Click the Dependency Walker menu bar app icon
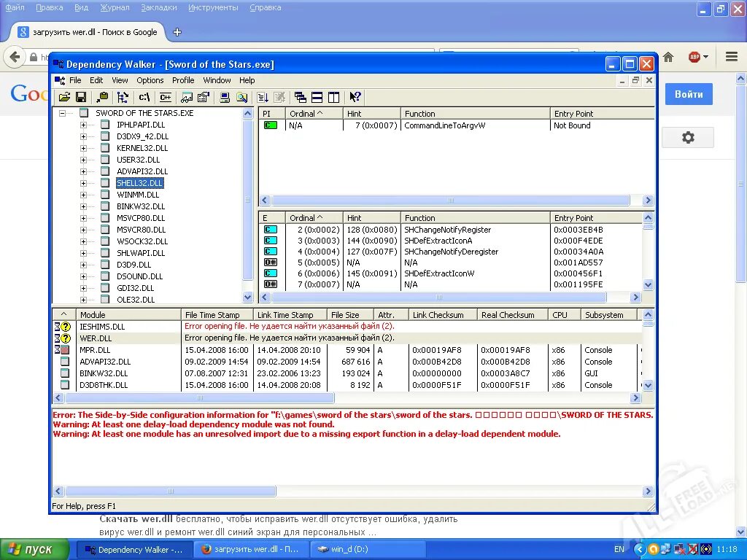This screenshot has width=747, height=560. click(60, 80)
